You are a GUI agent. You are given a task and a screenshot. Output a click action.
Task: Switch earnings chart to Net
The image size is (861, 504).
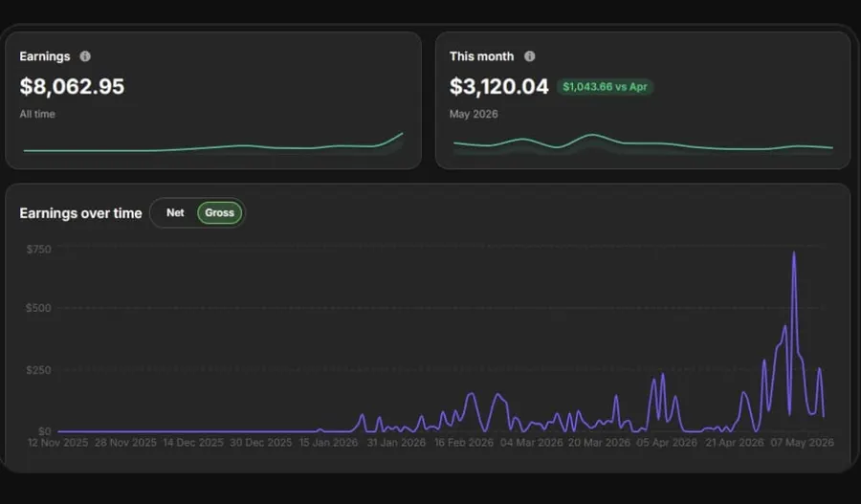tap(175, 212)
